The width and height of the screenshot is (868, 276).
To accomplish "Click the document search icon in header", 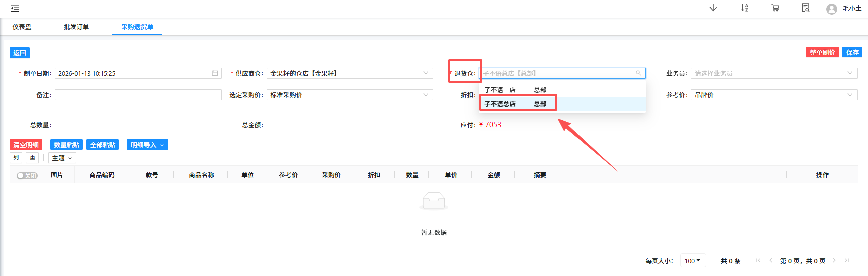I will [805, 8].
